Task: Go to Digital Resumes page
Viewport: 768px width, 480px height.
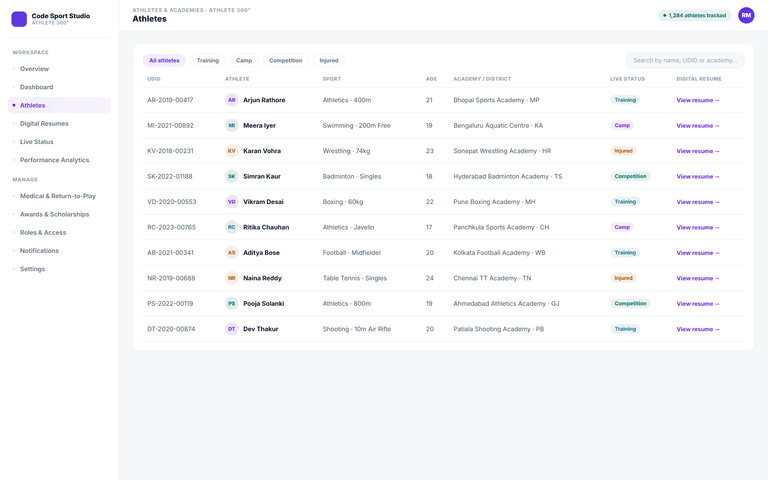Action: 59,123
